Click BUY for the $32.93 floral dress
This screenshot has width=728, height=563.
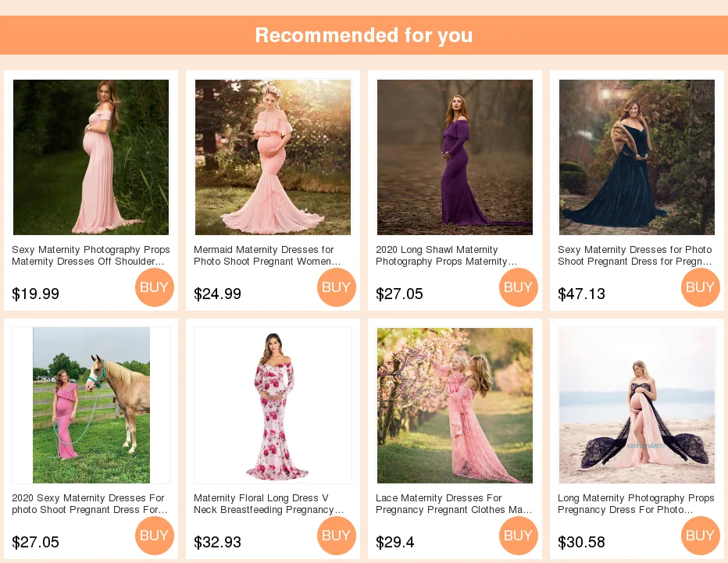(x=337, y=535)
